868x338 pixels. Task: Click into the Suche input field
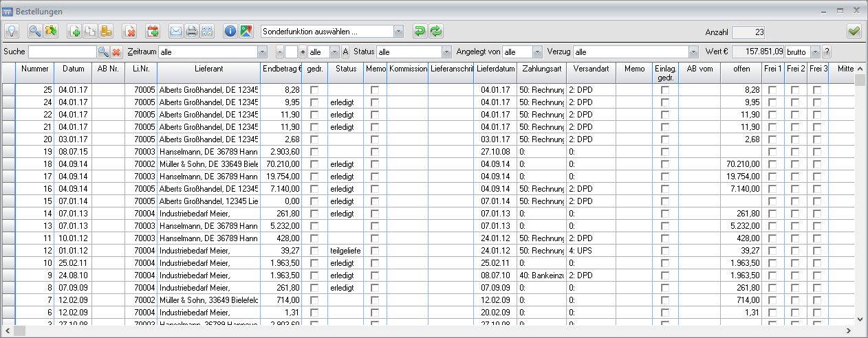tap(62, 52)
